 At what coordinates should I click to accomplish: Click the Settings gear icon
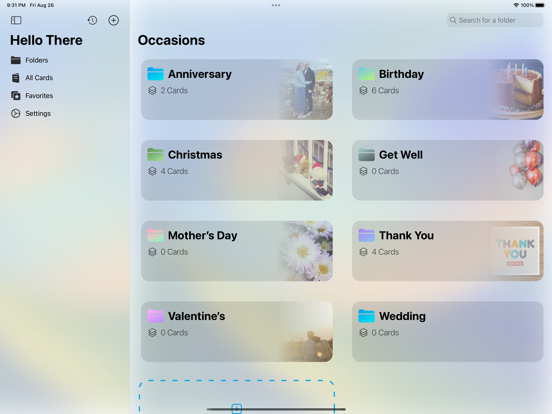(15, 113)
